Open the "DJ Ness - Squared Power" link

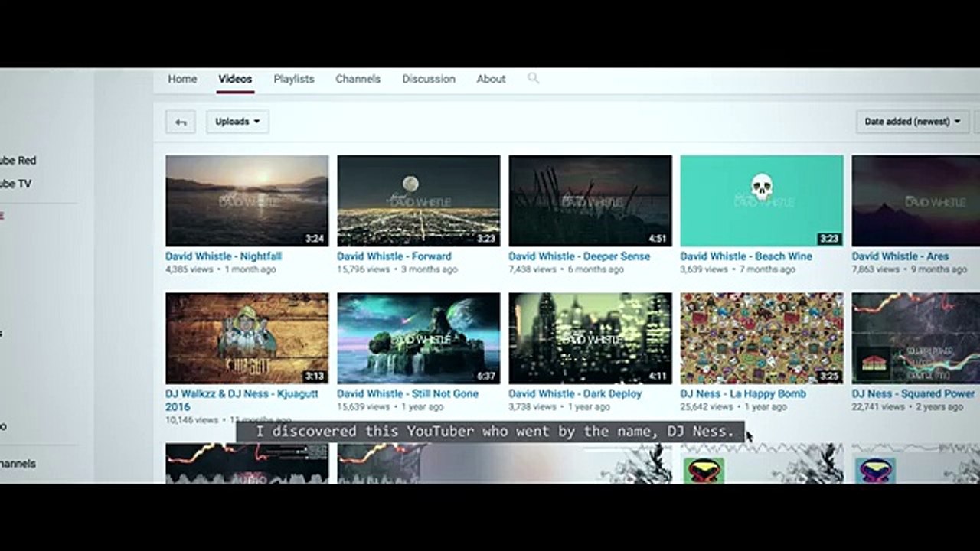(913, 393)
